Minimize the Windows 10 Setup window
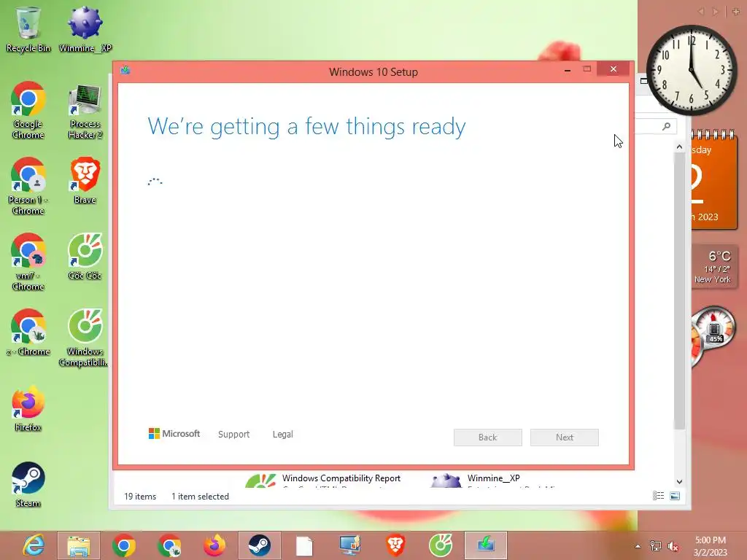This screenshot has height=560, width=747. [568, 69]
